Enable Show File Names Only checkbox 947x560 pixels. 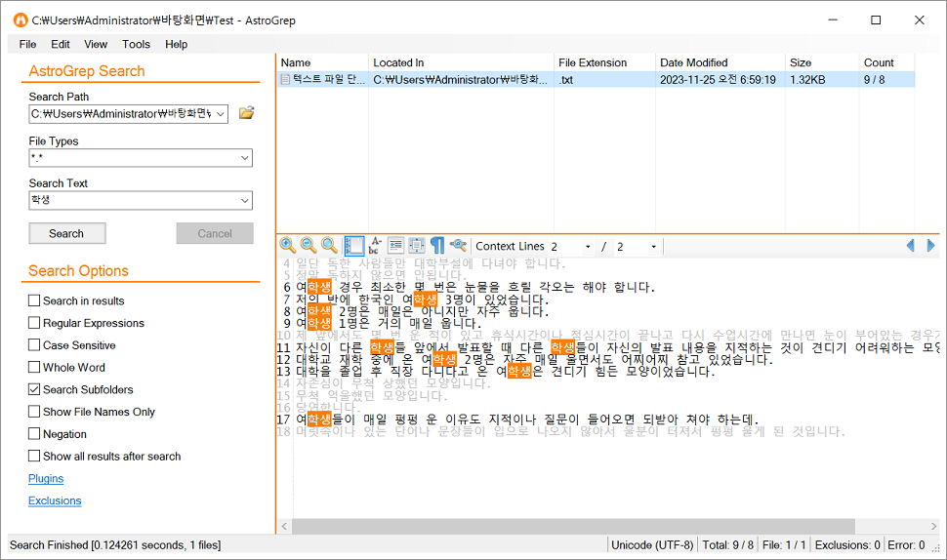34,412
